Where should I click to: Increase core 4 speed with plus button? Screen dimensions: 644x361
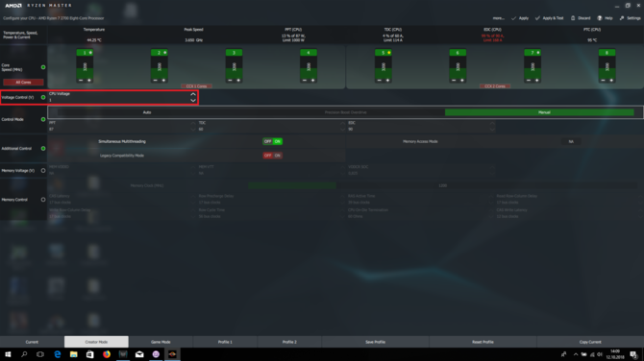pos(312,81)
